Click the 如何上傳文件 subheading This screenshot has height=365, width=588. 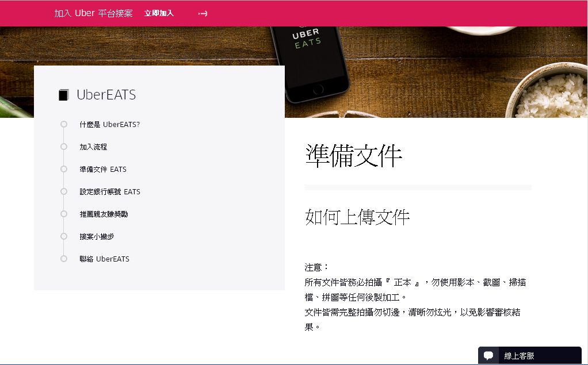(x=357, y=217)
